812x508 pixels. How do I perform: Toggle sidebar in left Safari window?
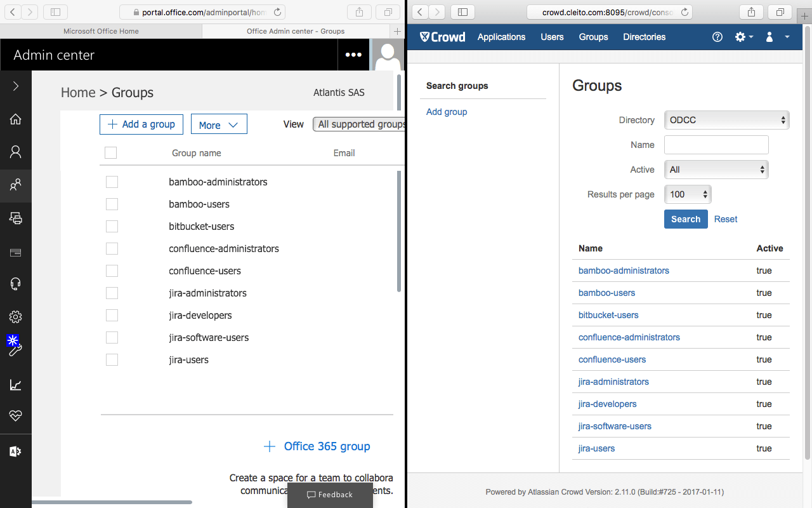[56, 11]
